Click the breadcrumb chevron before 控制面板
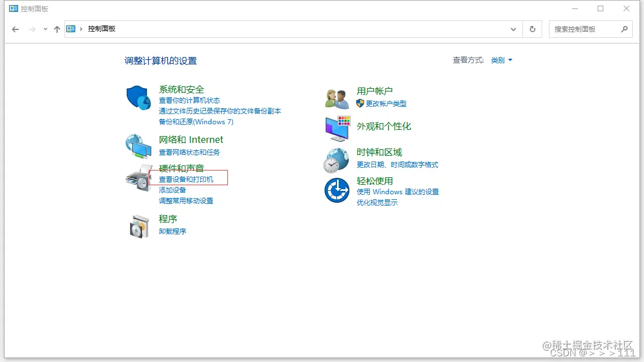 [x=81, y=29]
